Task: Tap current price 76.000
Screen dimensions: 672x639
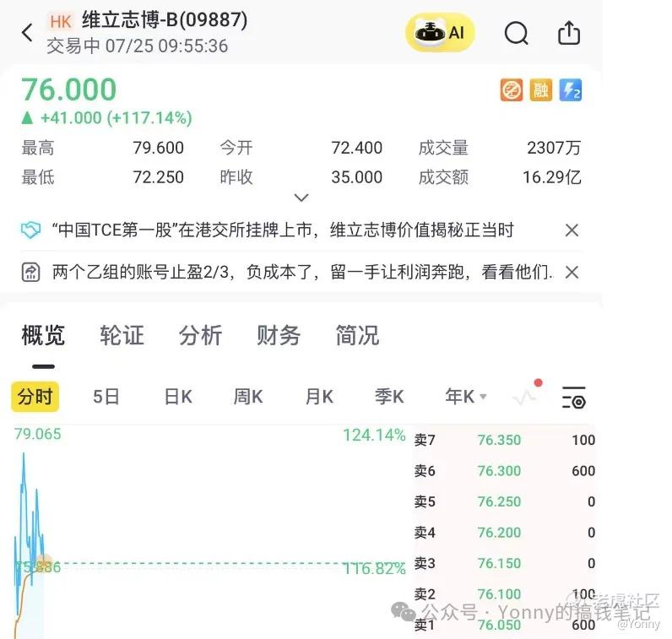Action: click(x=69, y=89)
